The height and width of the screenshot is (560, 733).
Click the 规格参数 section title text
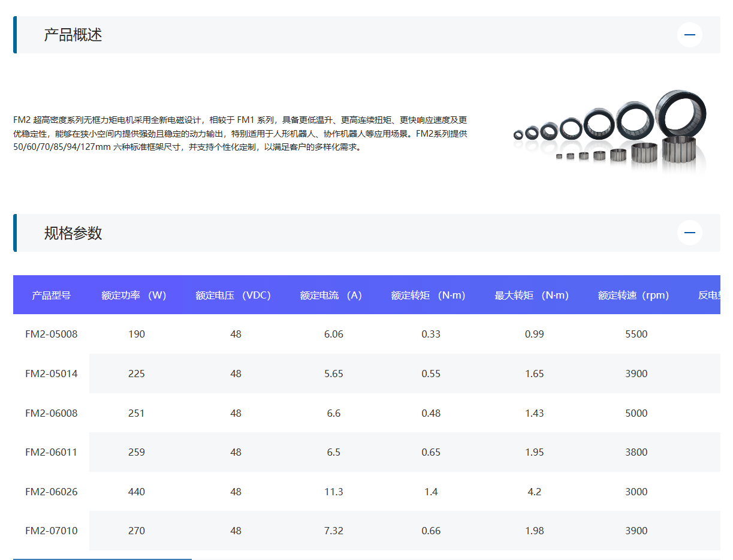pos(71,233)
